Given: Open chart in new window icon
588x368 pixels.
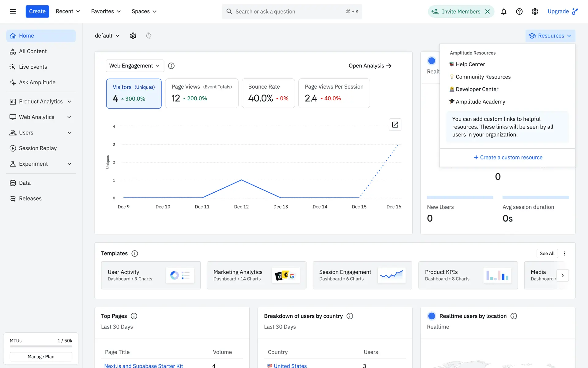Looking at the screenshot, I should pos(395,125).
